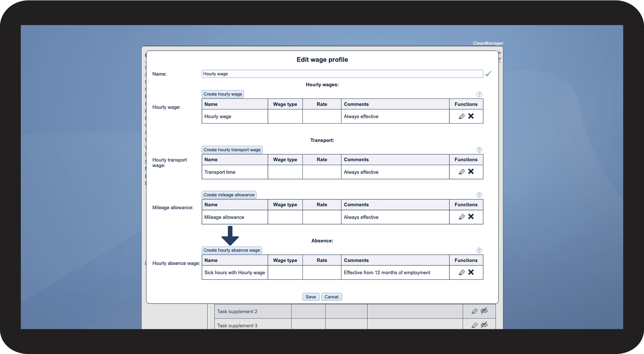Delete the Transport time entry
The width and height of the screenshot is (644, 354).
(471, 171)
